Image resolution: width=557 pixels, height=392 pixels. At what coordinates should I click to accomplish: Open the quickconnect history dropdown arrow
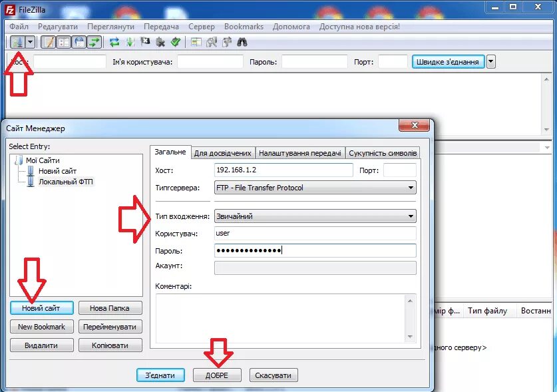(490, 62)
